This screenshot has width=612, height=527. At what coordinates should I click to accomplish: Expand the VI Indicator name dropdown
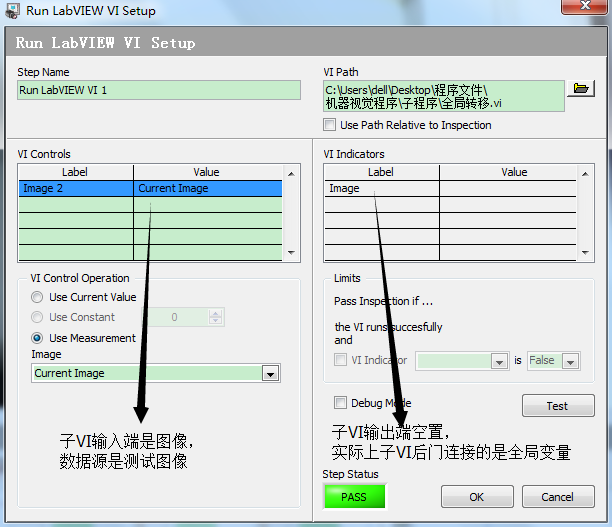(498, 360)
